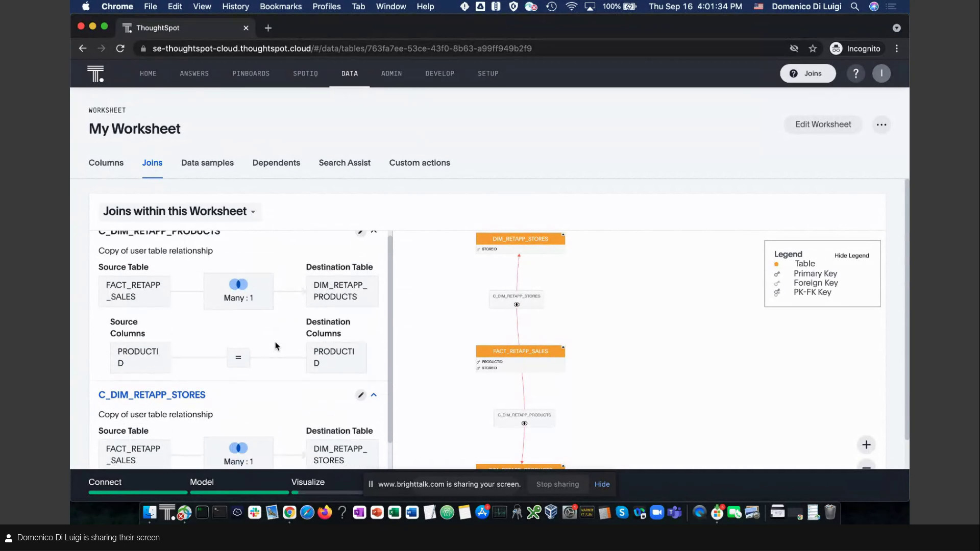Go back in the browser
The height and width of the screenshot is (551, 980).
[x=83, y=48]
